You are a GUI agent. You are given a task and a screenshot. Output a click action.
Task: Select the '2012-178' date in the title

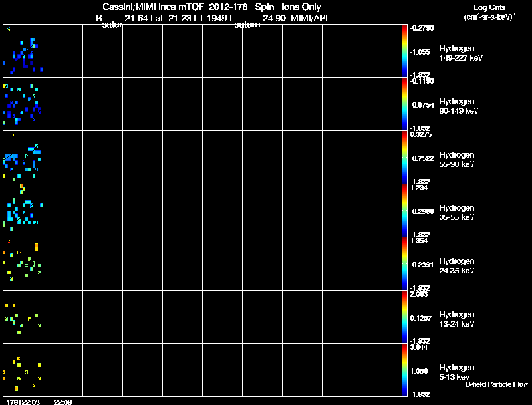228,7
